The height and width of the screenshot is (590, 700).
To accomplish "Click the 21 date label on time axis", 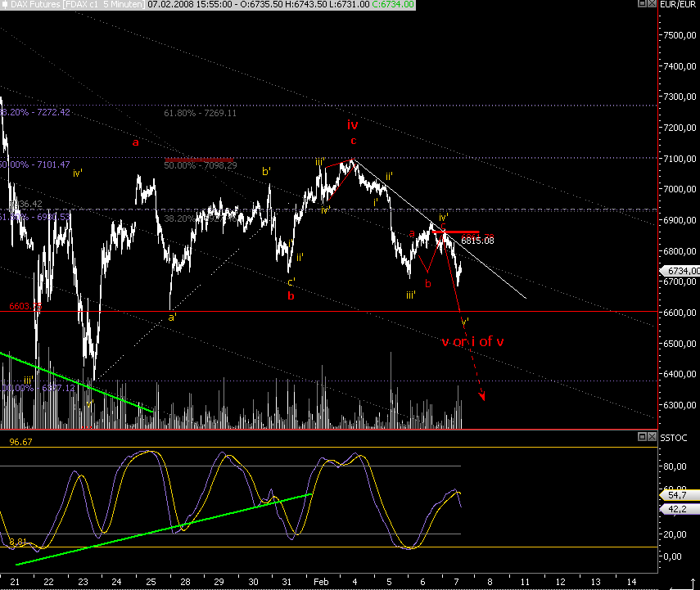I will (15, 582).
